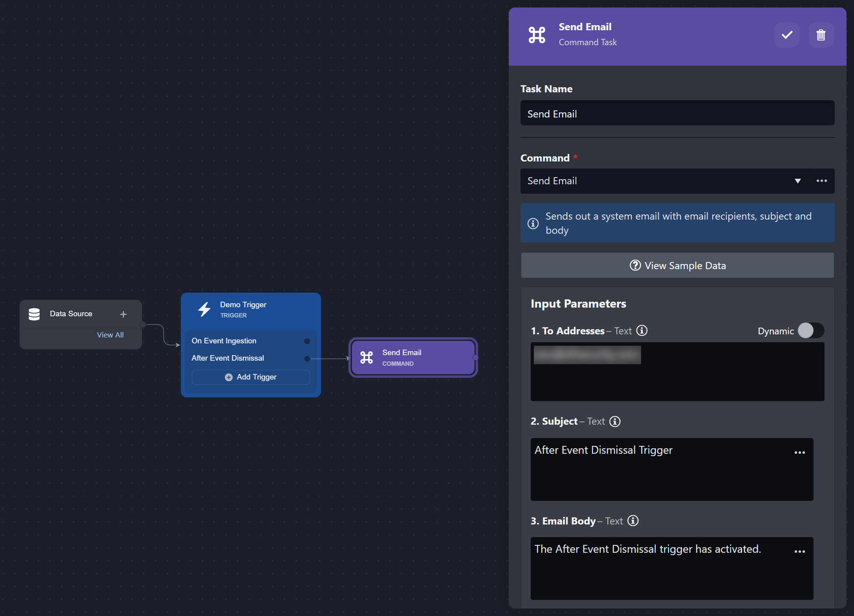Open the View All link
The height and width of the screenshot is (616, 854).
pyautogui.click(x=110, y=335)
